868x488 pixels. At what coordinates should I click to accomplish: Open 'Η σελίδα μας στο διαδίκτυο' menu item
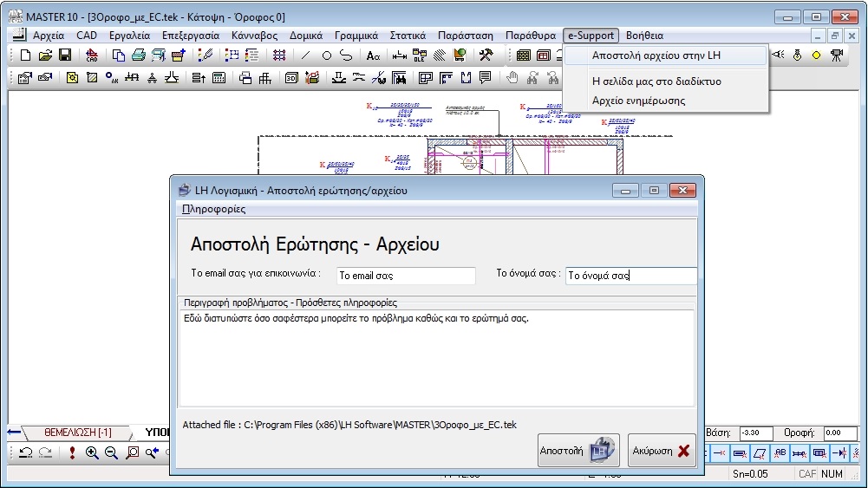(656, 81)
